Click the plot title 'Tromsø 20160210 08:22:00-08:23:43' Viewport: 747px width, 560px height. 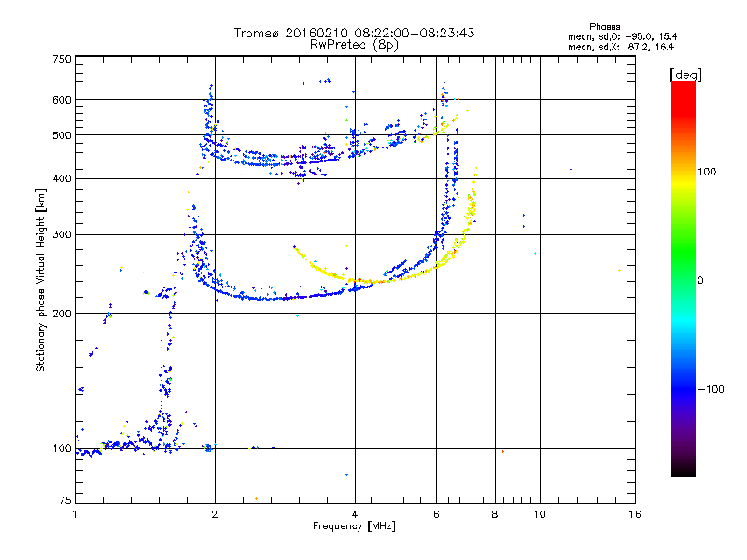pos(354,33)
